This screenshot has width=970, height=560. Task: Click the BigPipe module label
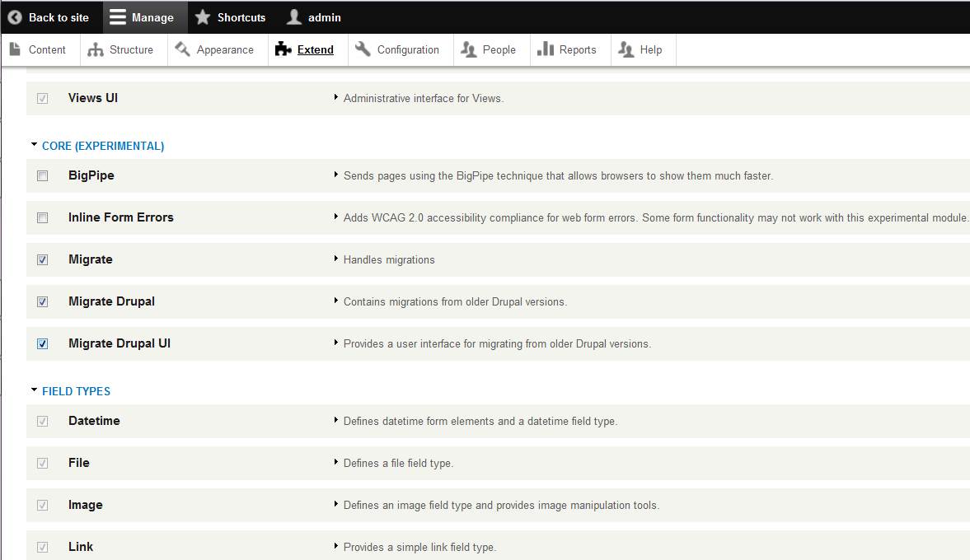[91, 175]
